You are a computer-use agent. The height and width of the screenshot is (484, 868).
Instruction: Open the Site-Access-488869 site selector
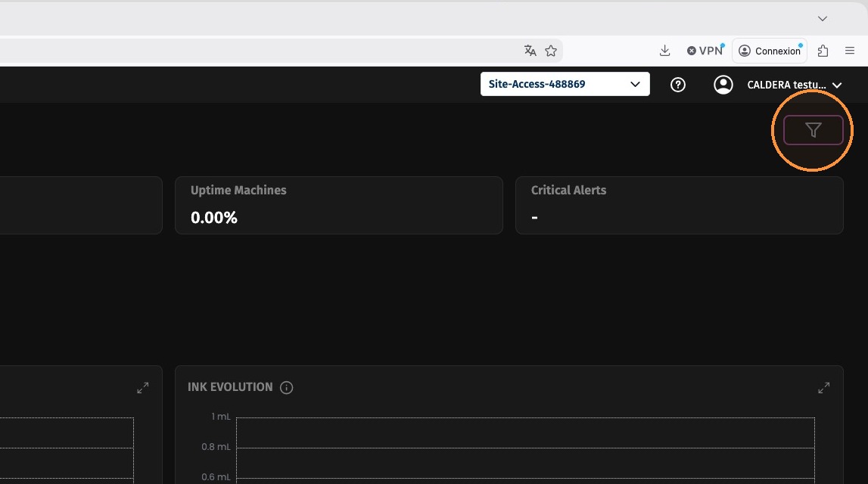(565, 84)
